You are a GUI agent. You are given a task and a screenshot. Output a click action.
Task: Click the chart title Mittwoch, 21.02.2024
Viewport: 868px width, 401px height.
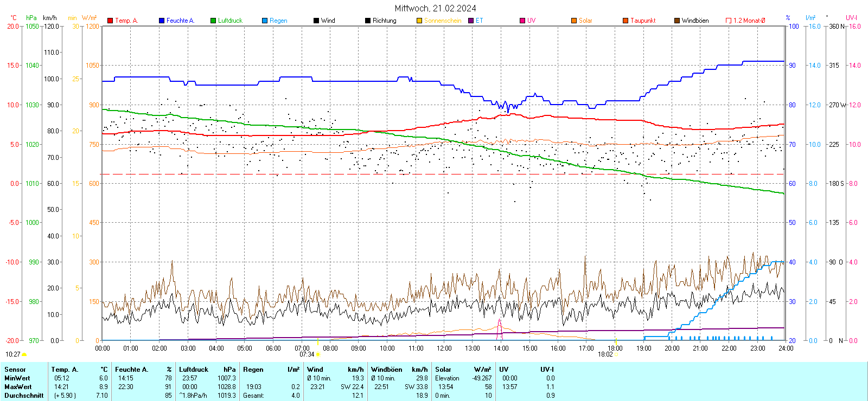[435, 8]
